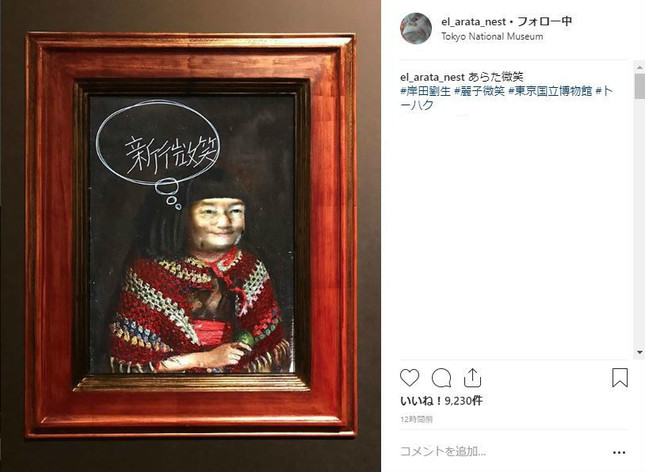
Task: Click the scrollbar down arrow in the caption pane
Action: [640, 352]
